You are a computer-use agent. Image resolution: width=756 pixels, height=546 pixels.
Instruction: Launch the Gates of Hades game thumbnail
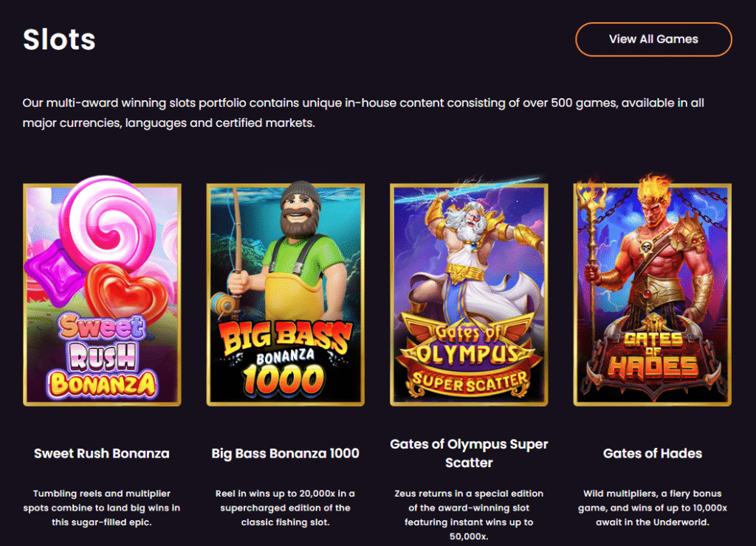652,295
